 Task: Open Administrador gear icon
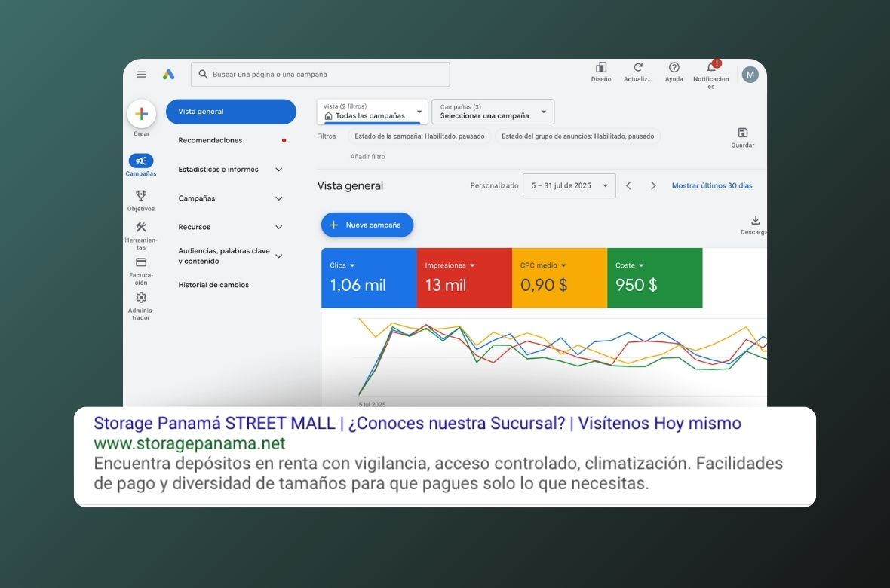141,298
